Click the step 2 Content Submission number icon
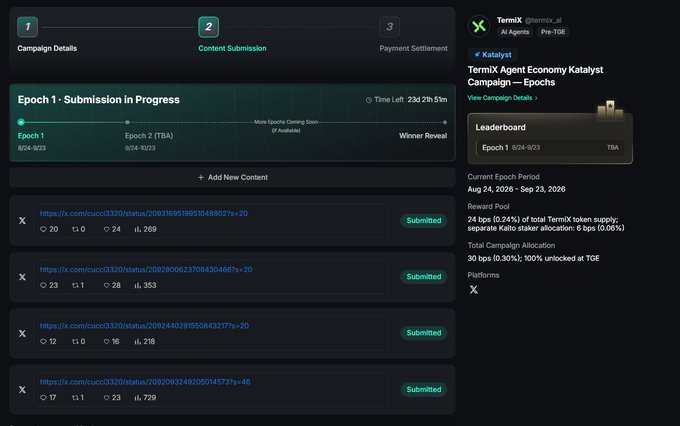 tap(209, 27)
